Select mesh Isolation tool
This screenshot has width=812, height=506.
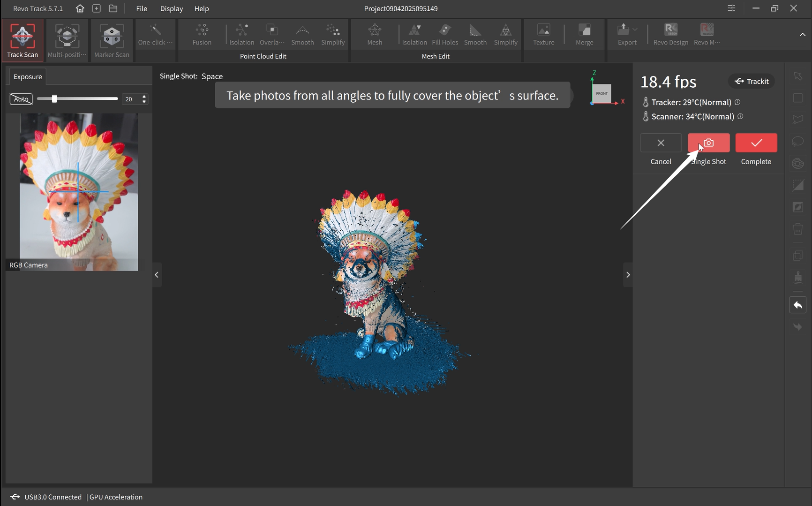click(414, 35)
